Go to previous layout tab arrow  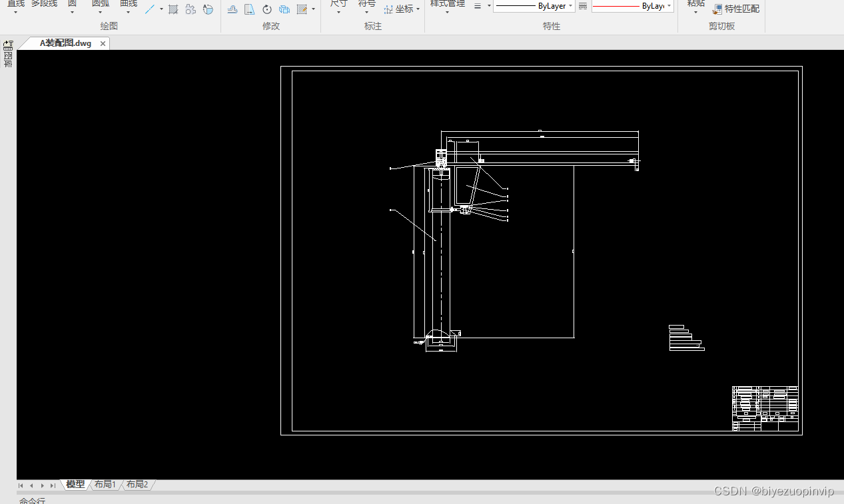(x=31, y=485)
